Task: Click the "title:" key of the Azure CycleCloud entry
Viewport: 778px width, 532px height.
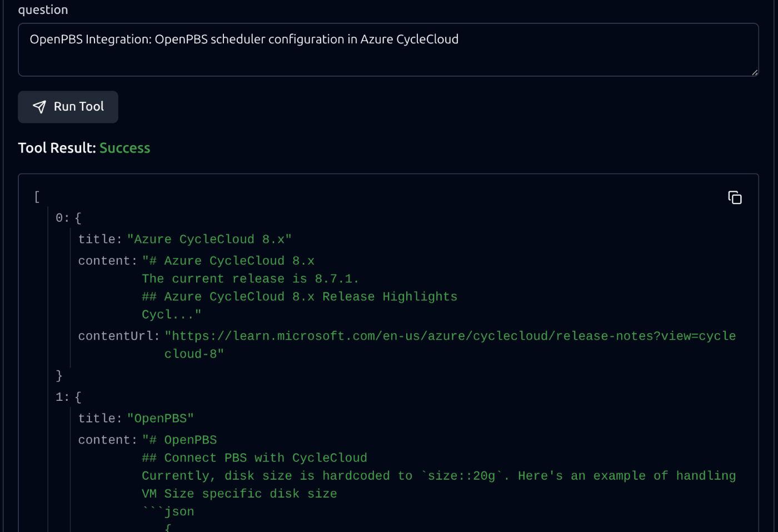Action: tap(100, 240)
